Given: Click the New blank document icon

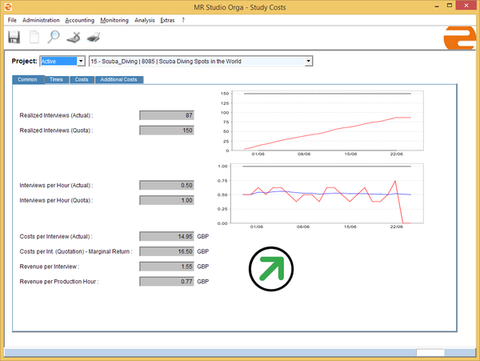Looking at the screenshot, I should (x=34, y=37).
